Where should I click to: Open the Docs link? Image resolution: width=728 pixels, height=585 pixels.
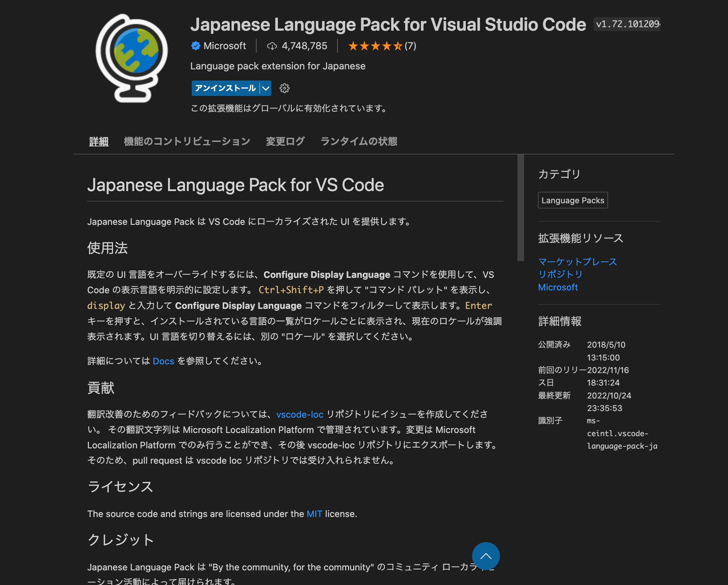tap(163, 361)
